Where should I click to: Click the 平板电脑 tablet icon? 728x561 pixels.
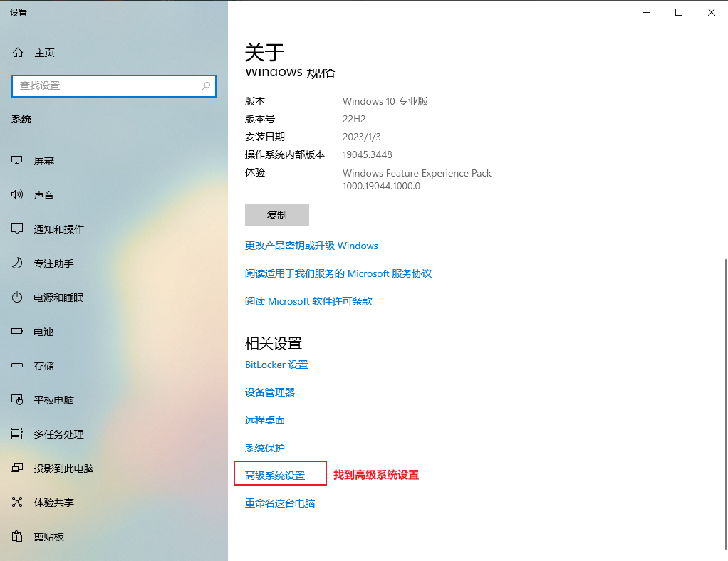[x=16, y=399]
